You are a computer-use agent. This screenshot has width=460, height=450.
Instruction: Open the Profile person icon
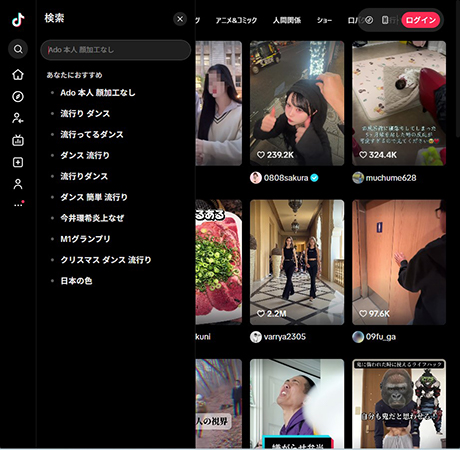(18, 184)
